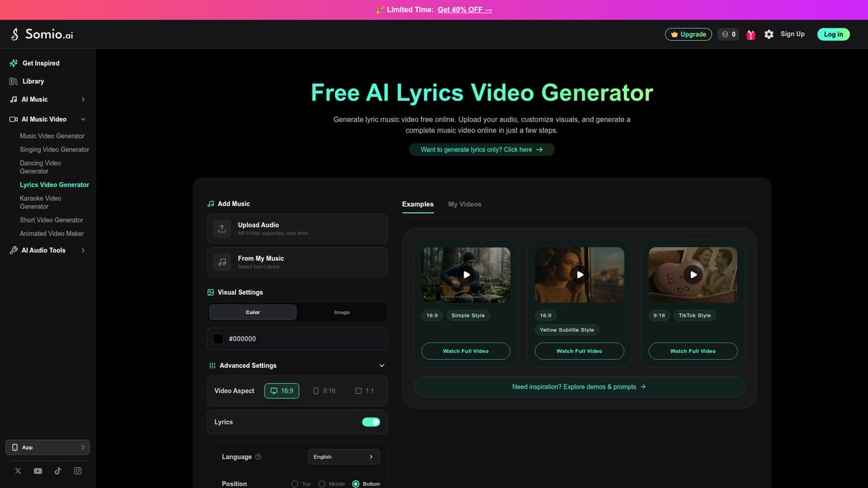Viewport: 868px width, 488px height.
Task: Choose the 9:16 video aspect option
Action: coord(324,391)
